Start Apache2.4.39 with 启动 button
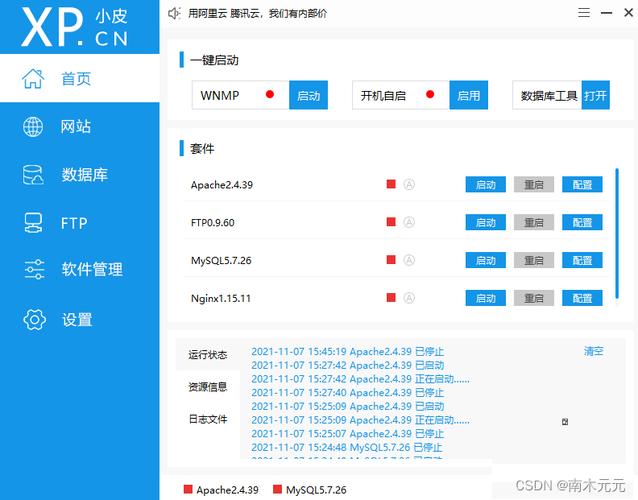Image resolution: width=638 pixels, height=500 pixels. coord(485,184)
